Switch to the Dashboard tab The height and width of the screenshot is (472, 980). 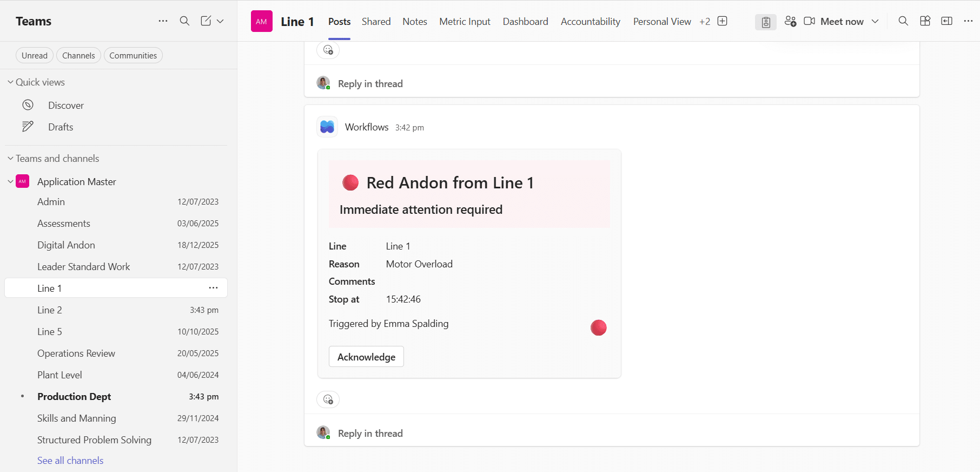click(x=525, y=22)
